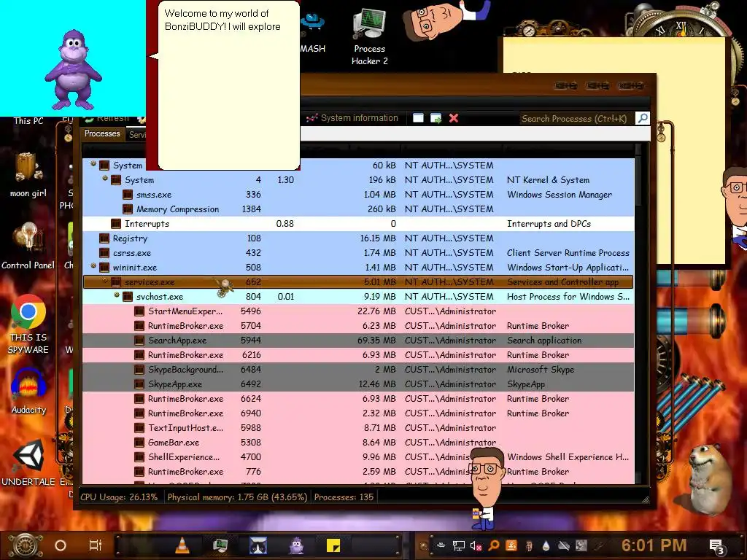The image size is (747, 560).
Task: Select RuntimeBroker.exe with PID 6216
Action: point(357,355)
